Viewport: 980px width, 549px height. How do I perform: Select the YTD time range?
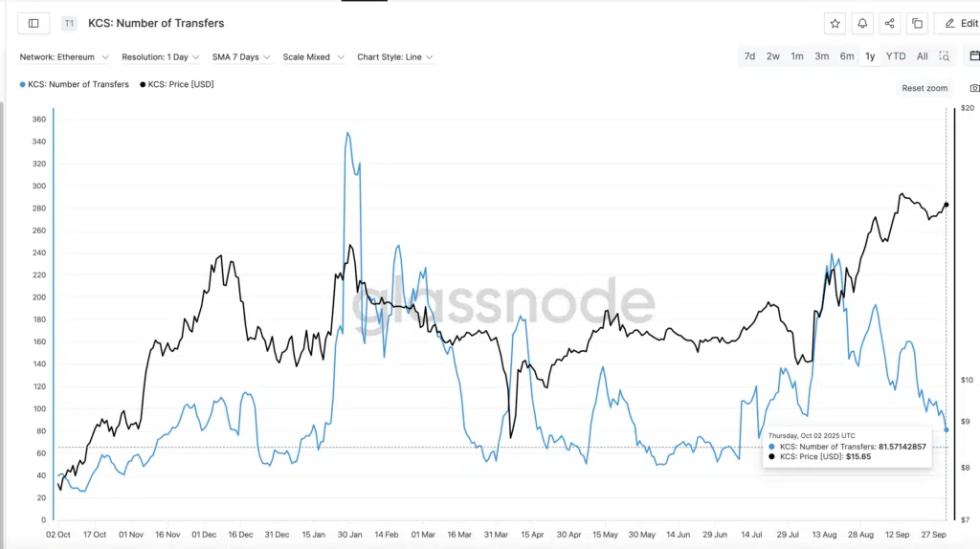(896, 56)
